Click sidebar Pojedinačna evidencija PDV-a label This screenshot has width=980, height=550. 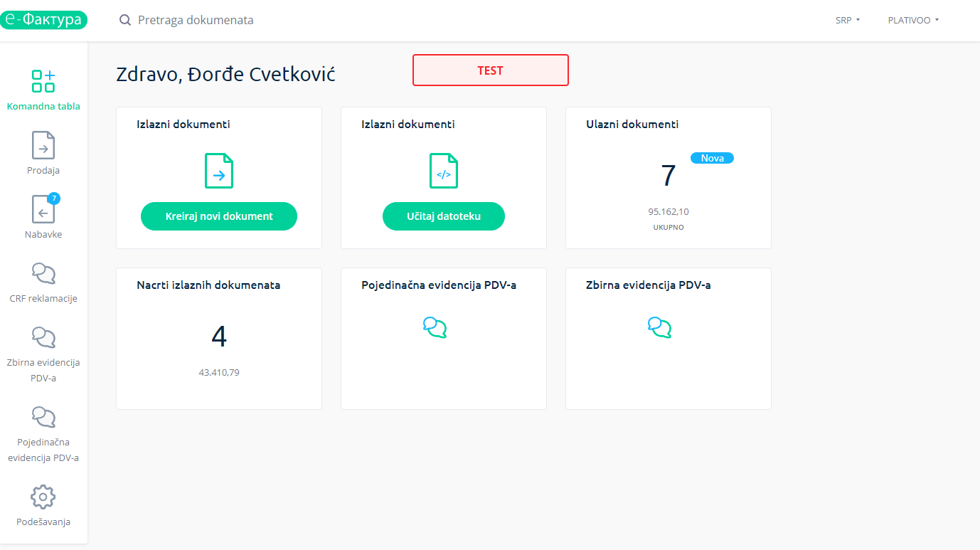coord(43,450)
